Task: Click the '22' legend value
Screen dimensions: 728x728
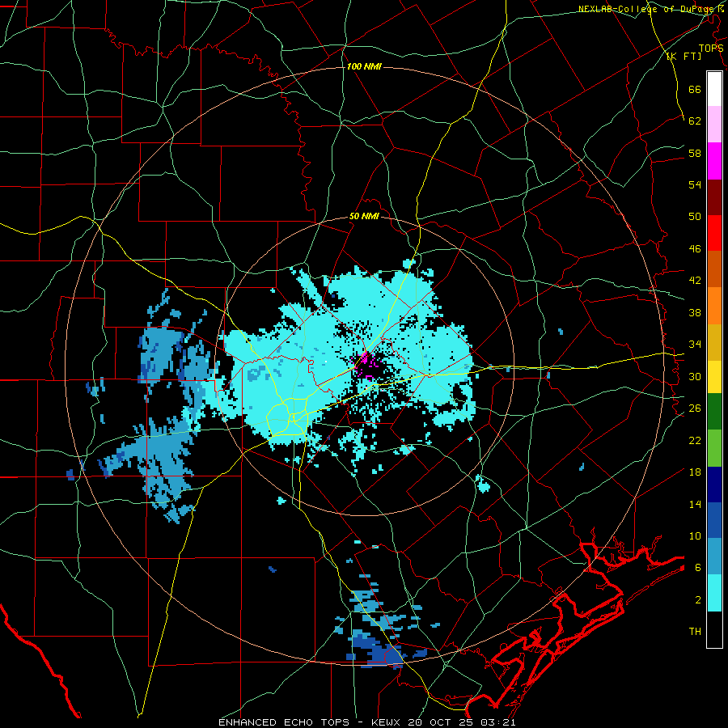Action: [695, 440]
